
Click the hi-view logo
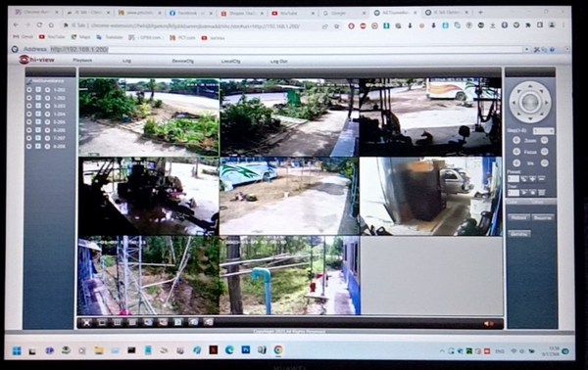(37, 60)
